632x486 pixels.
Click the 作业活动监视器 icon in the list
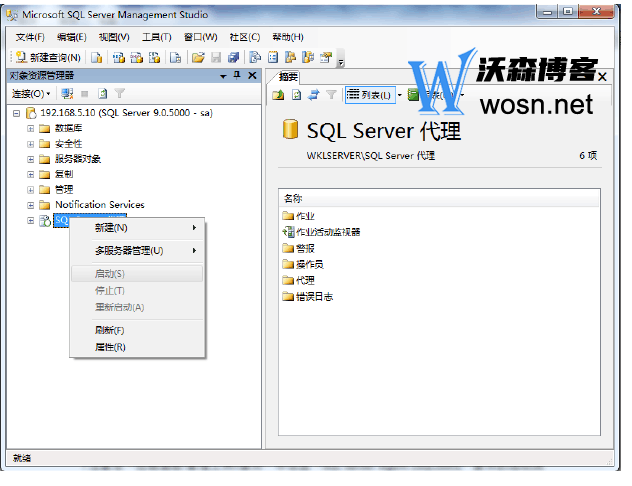pyautogui.click(x=288, y=231)
